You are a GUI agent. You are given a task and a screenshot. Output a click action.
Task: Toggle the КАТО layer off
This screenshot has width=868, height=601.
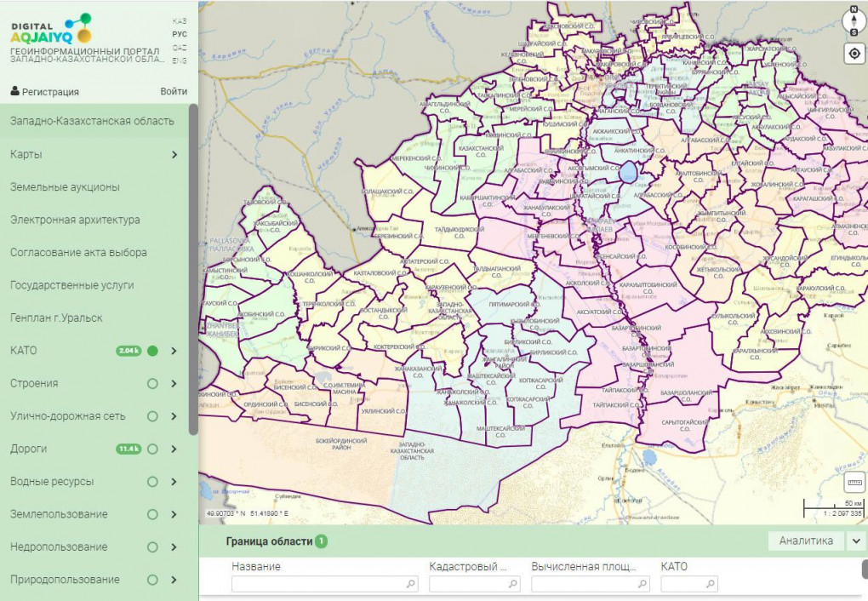pyautogui.click(x=152, y=351)
